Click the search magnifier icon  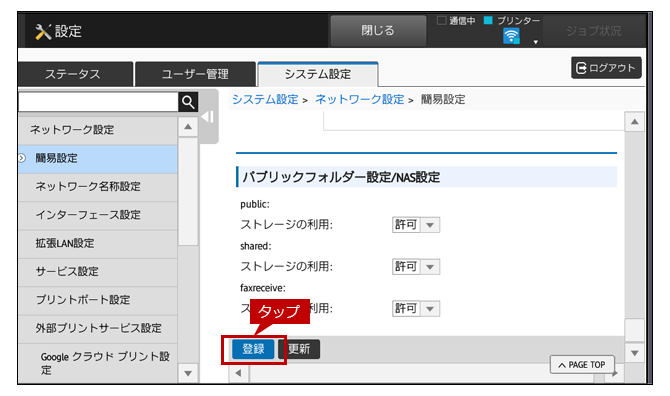(x=188, y=102)
